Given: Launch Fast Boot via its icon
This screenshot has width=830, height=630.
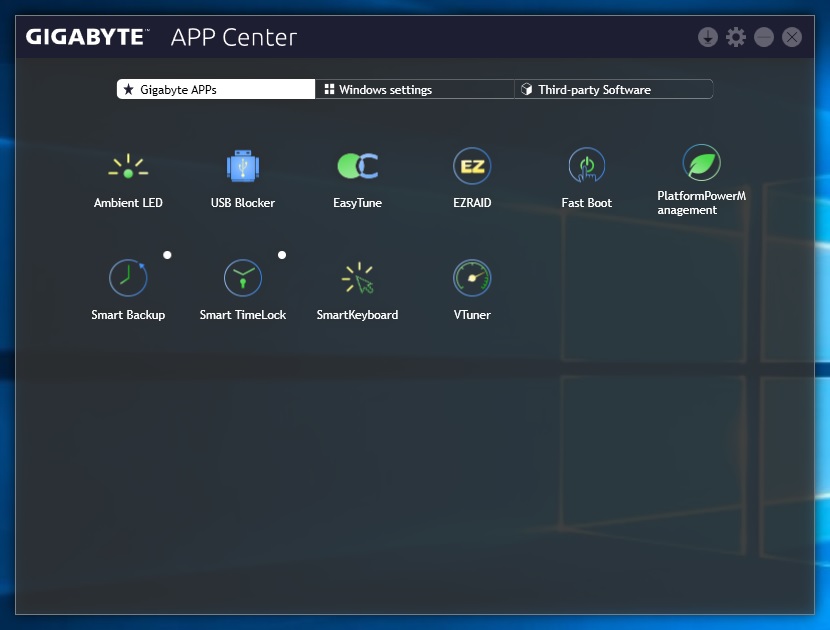Looking at the screenshot, I should click(587, 166).
